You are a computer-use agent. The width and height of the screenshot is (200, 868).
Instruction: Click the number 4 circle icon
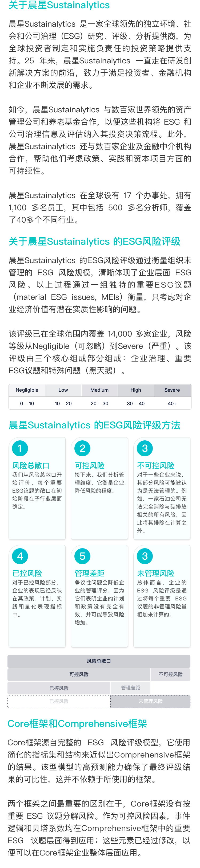tap(20, 556)
